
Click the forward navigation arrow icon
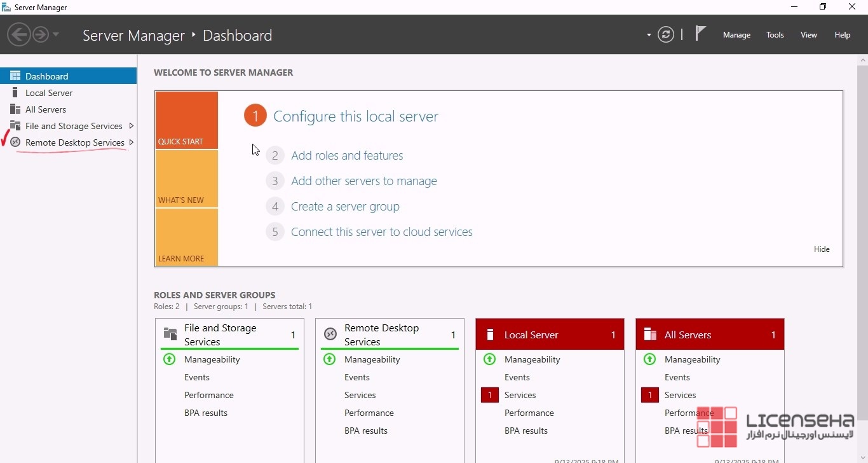pos(41,34)
